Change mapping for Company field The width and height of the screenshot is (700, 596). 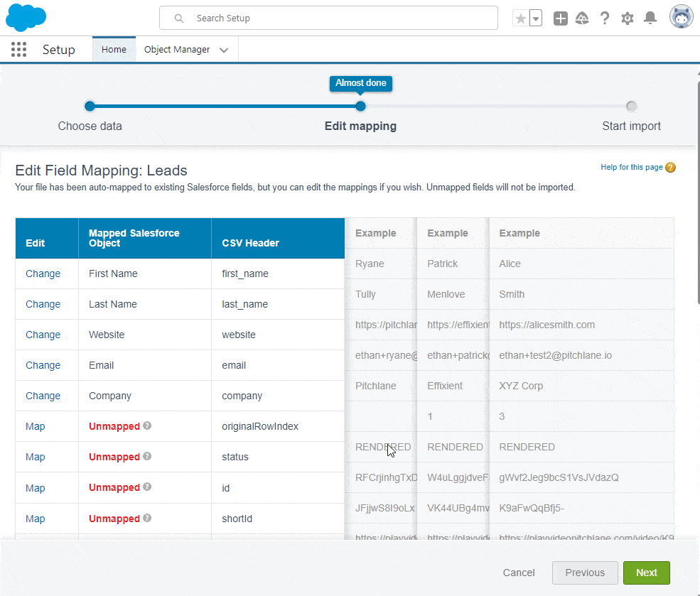coord(43,396)
